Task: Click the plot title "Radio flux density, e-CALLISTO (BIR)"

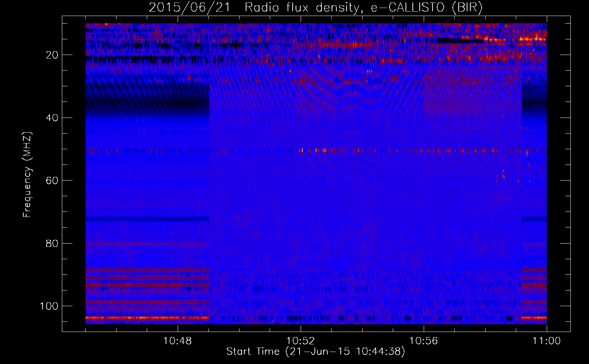Action: [x=364, y=8]
